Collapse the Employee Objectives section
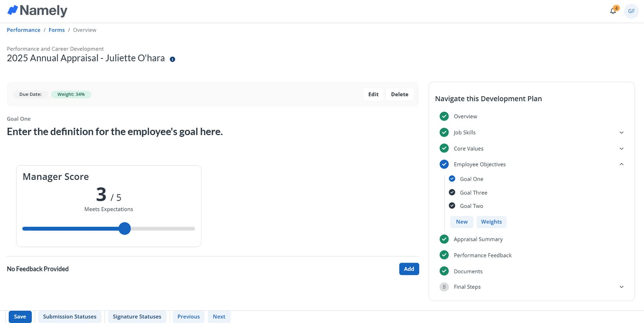 click(621, 164)
